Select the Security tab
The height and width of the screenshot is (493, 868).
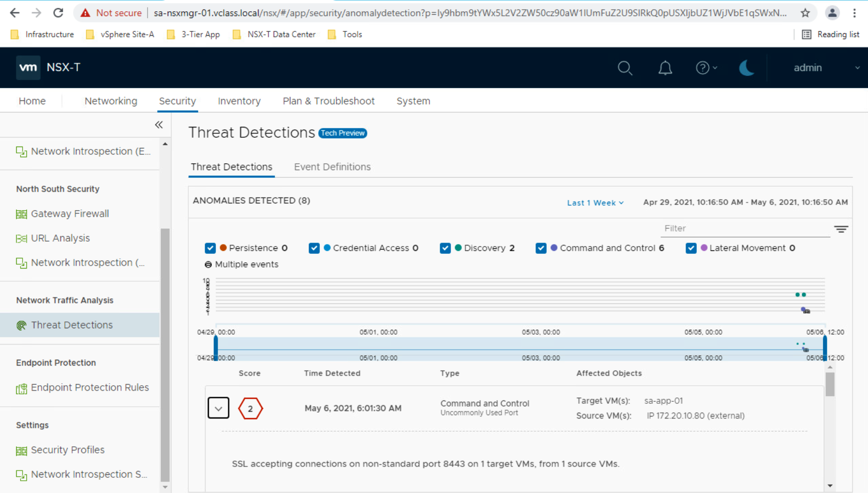click(x=178, y=101)
